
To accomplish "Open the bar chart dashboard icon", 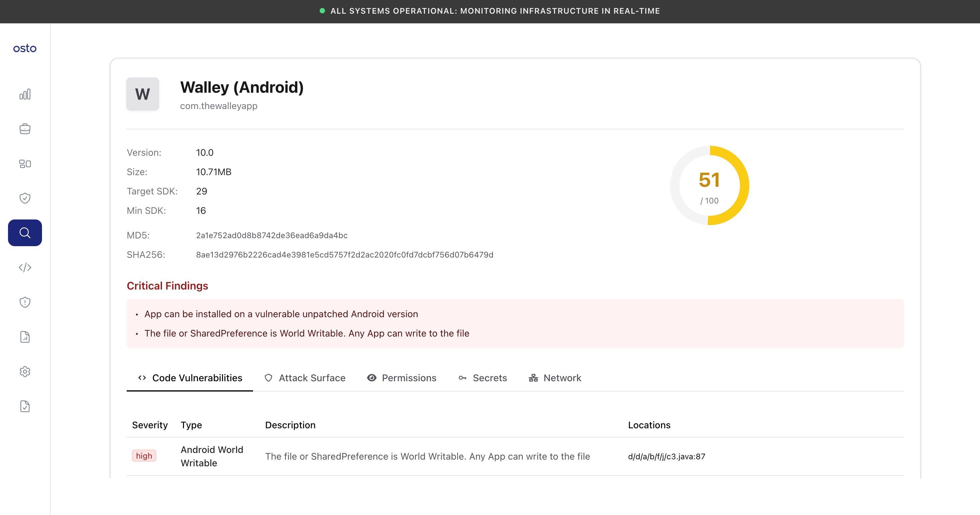I will tap(25, 94).
